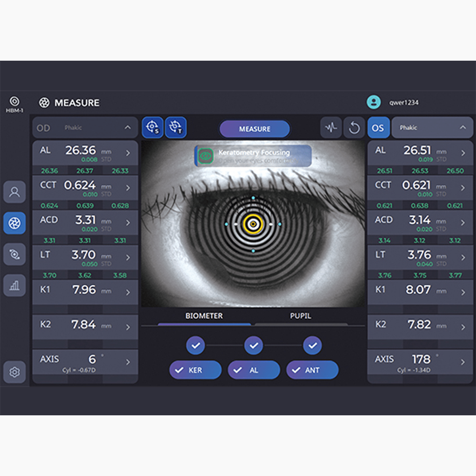
Task: Expand OD AL 26.36 details arrow
Action: [128, 153]
